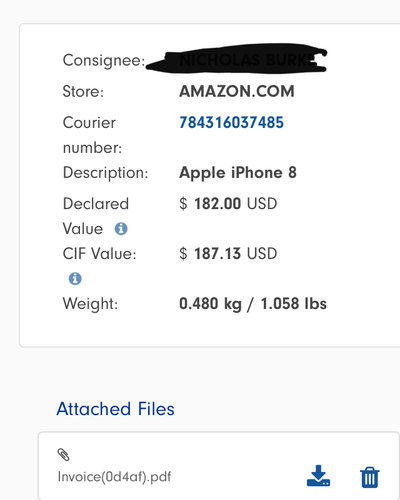This screenshot has width=400, height=500.
Task: Click the $ 182.00 USD declared amount
Action: [228, 203]
